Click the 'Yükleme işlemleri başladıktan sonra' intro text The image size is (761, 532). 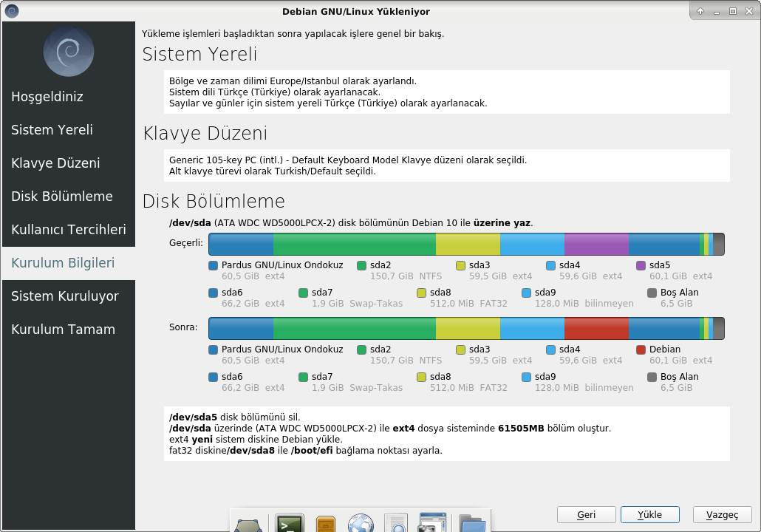(x=293, y=34)
